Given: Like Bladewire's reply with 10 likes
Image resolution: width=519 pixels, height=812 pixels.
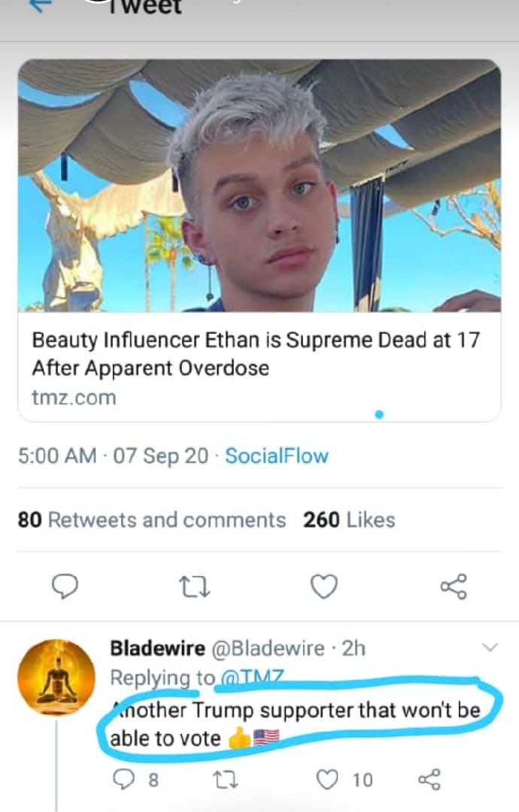Looking at the screenshot, I should click(327, 780).
